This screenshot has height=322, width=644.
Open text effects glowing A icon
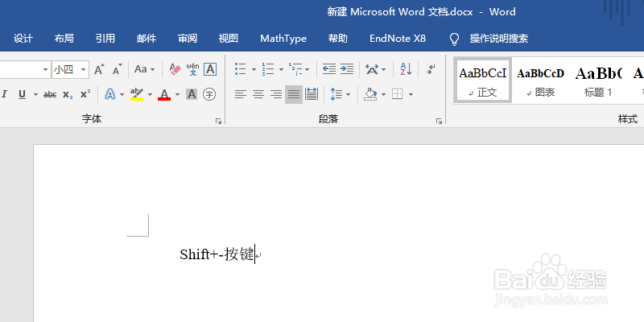point(110,94)
